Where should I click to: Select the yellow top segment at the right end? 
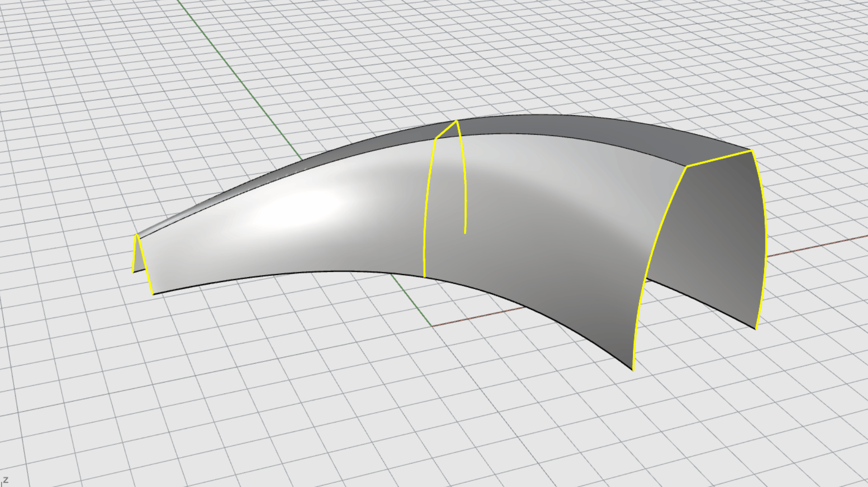719,159
